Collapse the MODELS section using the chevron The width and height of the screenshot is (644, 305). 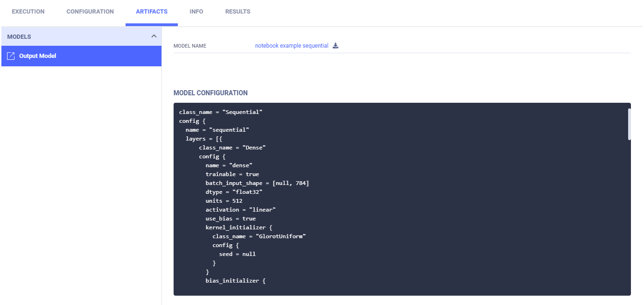pos(154,36)
